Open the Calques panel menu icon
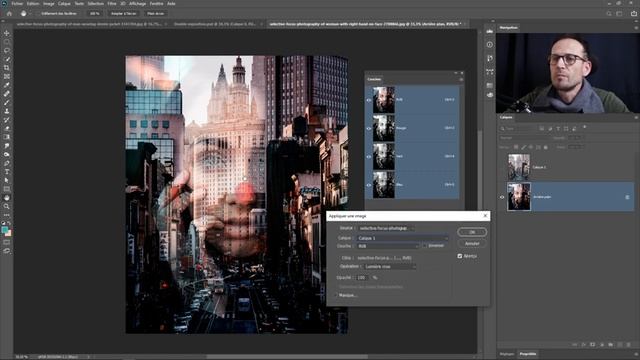Screen dimensions: 640x360 click(x=636, y=118)
